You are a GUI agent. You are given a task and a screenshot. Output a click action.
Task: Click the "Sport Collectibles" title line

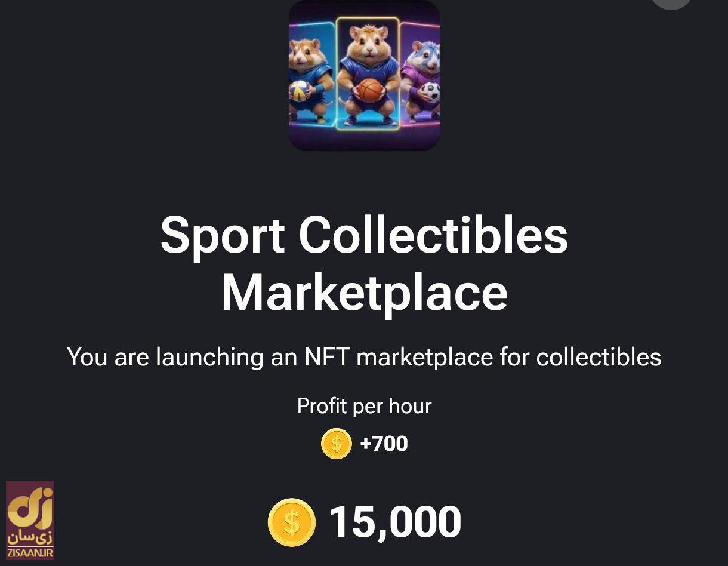pyautogui.click(x=364, y=235)
